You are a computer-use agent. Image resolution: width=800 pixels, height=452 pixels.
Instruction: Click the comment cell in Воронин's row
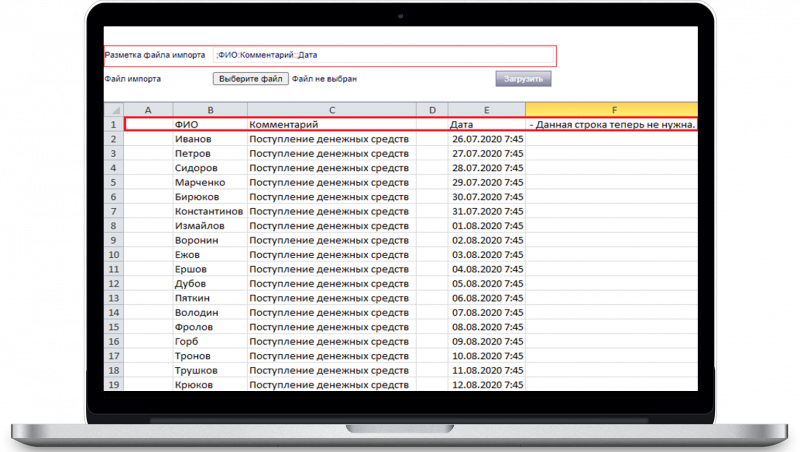pos(332,240)
